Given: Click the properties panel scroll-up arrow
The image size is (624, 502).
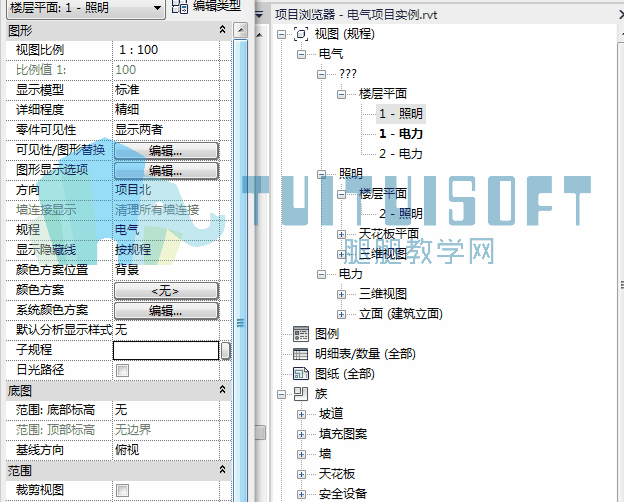Looking at the screenshot, I should click(x=240, y=30).
